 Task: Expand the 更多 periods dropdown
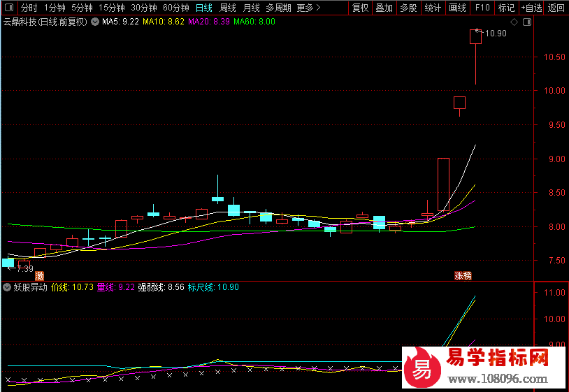click(308, 8)
